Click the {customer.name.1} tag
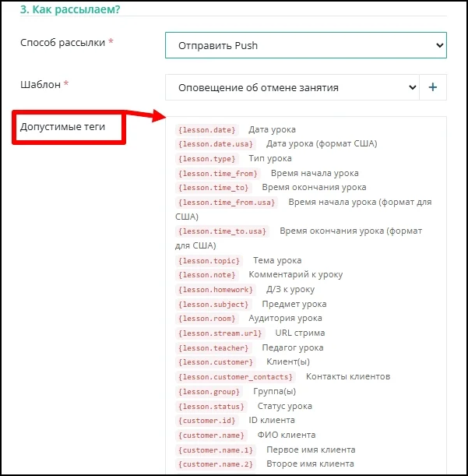The image size is (468, 476). [x=216, y=450]
